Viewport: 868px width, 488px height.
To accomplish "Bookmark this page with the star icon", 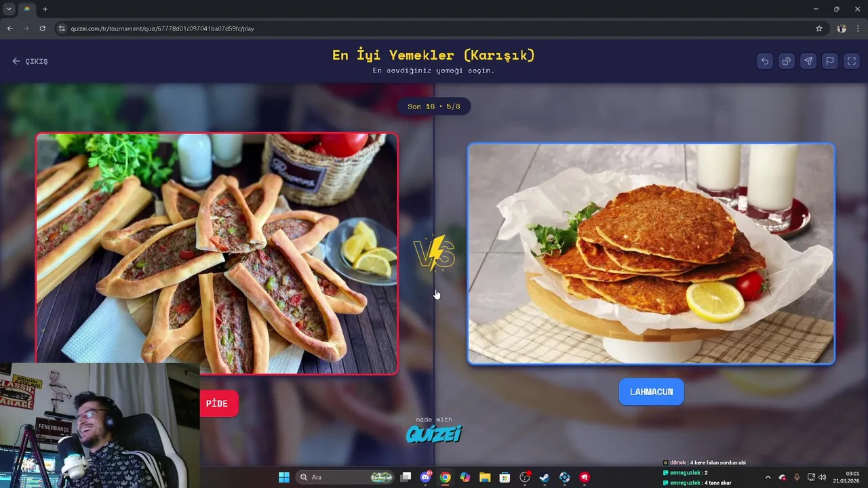I will coord(819,28).
